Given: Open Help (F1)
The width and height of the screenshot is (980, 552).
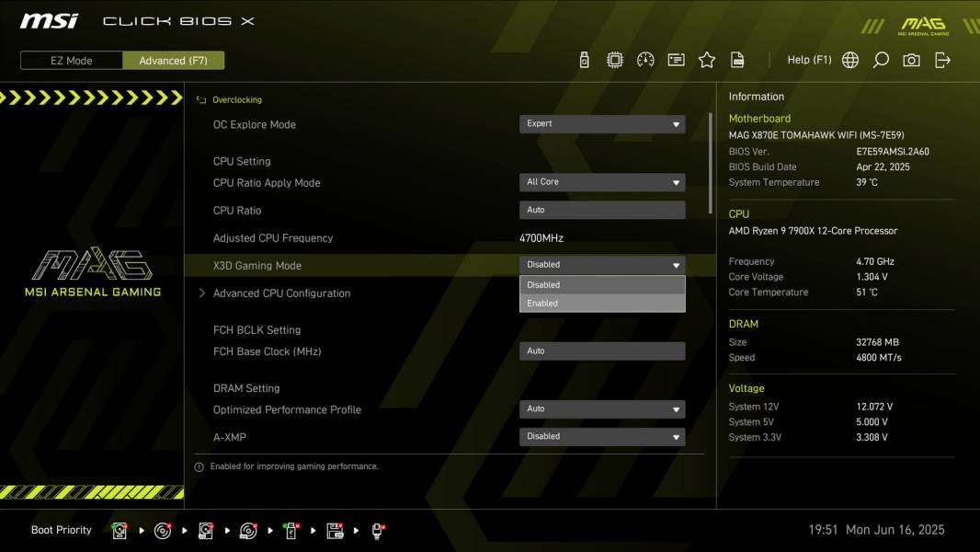Looking at the screenshot, I should pyautogui.click(x=809, y=60).
